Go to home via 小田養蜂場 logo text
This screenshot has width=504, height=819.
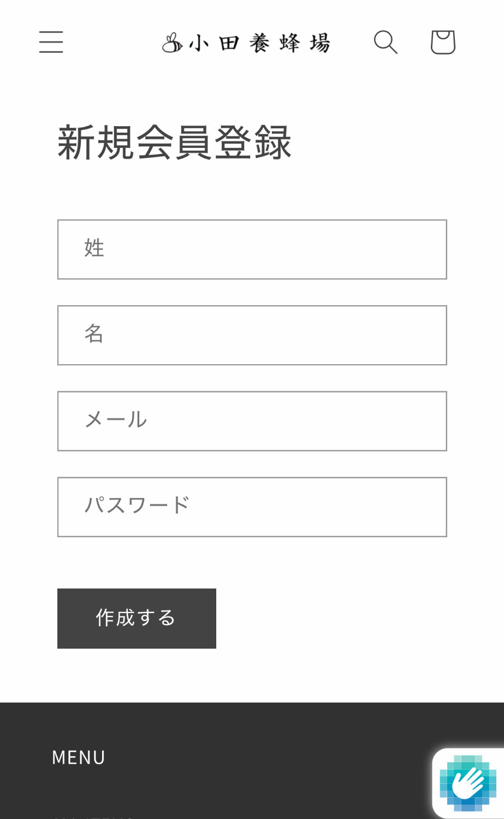click(x=260, y=43)
